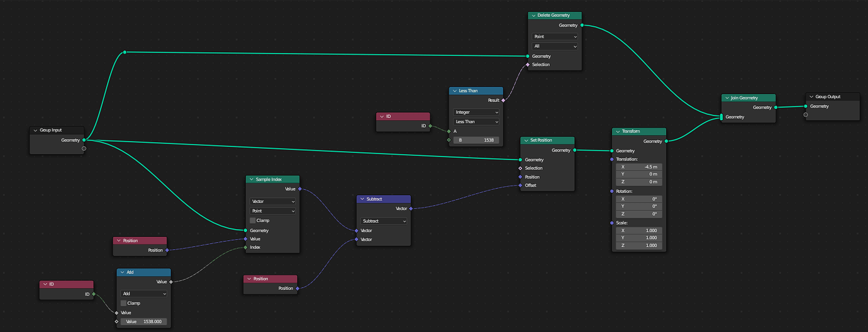
Task: Collapse the Delete Geometry node
Action: tap(533, 15)
